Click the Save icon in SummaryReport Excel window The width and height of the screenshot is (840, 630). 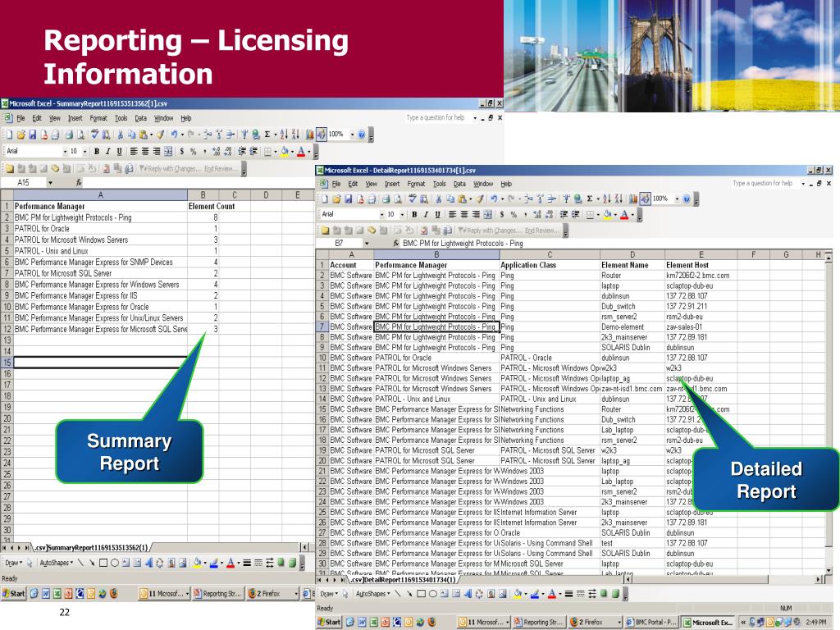point(32,135)
